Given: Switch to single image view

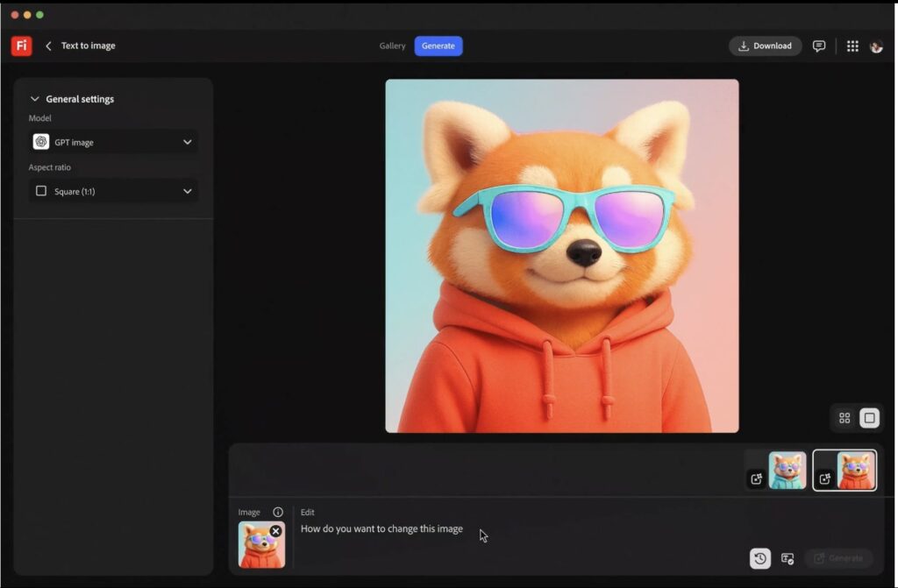Looking at the screenshot, I should coord(869,418).
